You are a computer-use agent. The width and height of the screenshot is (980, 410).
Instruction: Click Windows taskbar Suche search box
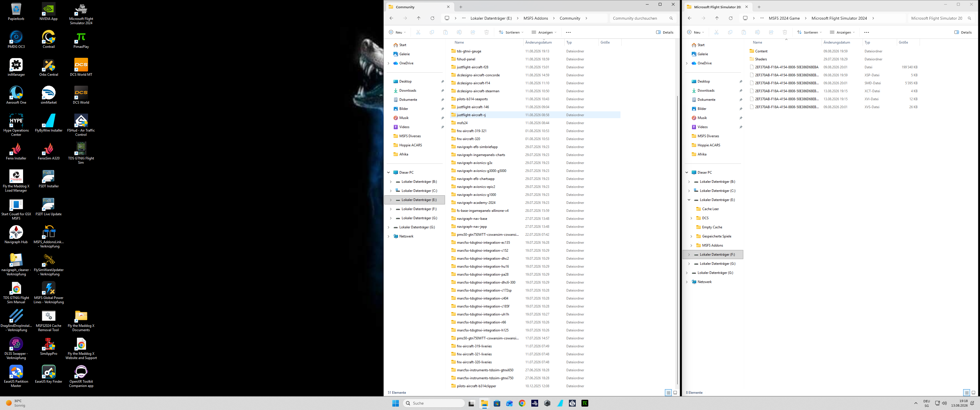point(434,403)
